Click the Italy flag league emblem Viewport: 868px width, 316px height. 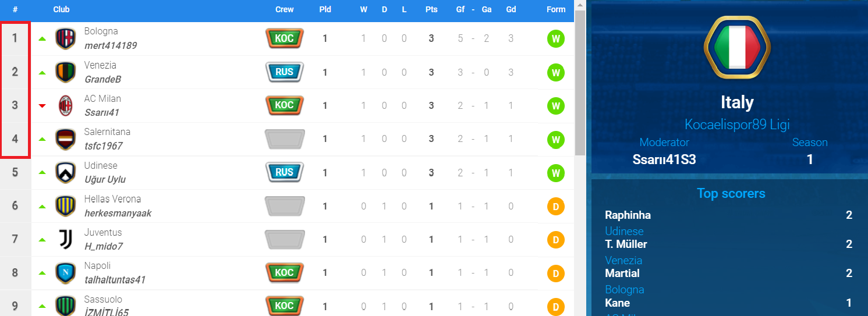(x=737, y=48)
